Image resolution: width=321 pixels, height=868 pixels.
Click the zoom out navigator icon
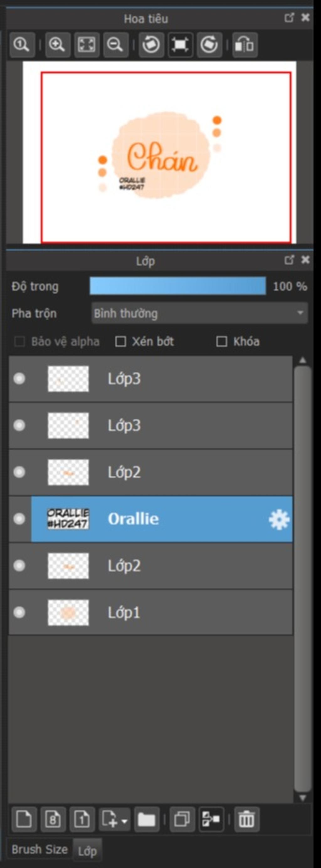pos(116,45)
